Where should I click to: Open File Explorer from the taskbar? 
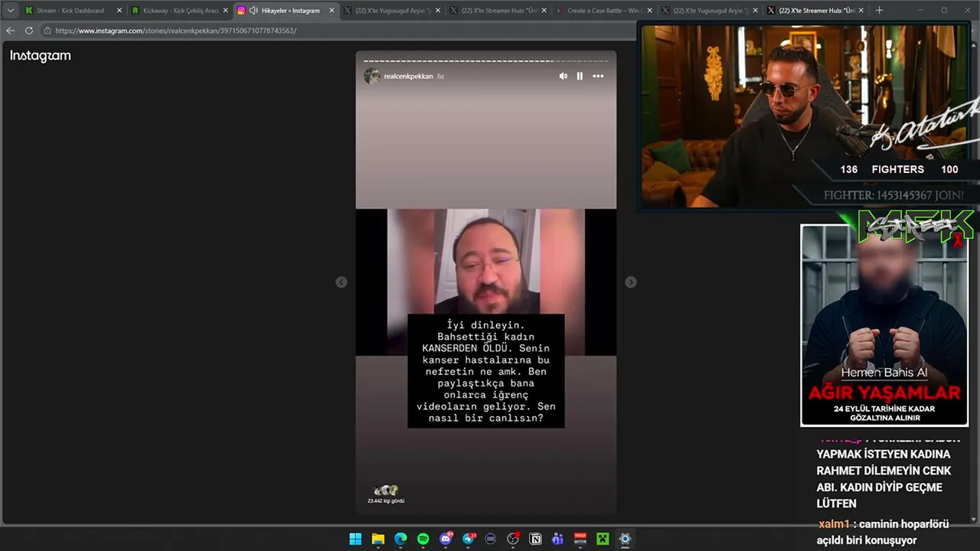click(x=378, y=539)
